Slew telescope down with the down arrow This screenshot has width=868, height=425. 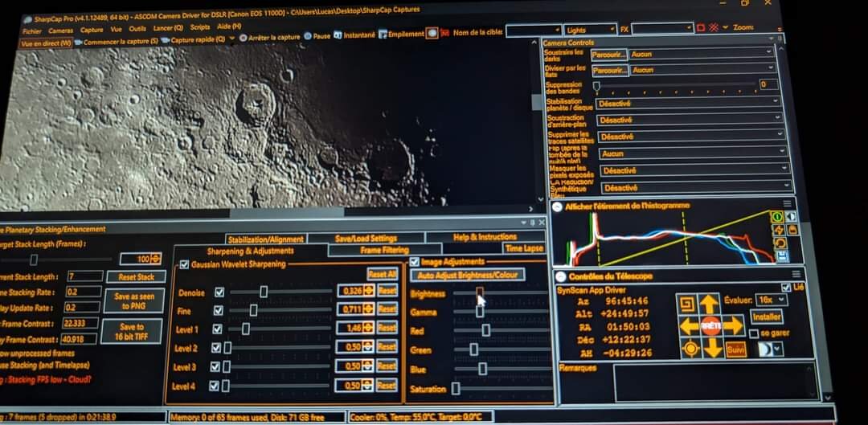713,348
